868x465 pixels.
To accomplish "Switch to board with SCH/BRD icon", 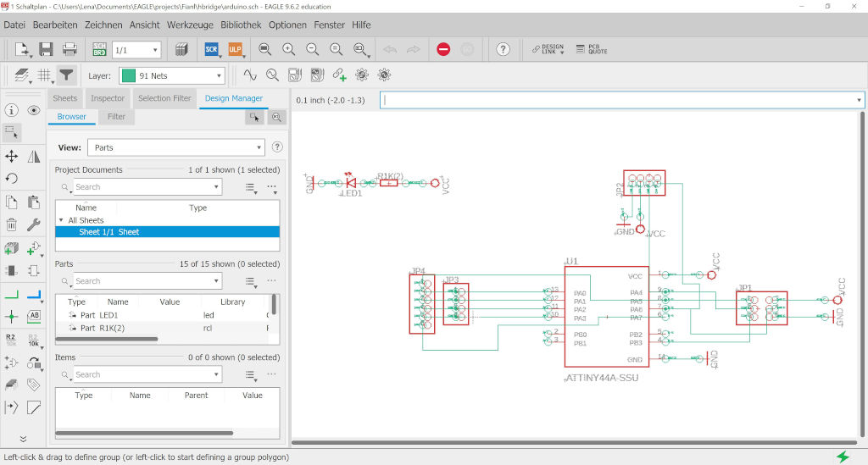I will point(99,49).
